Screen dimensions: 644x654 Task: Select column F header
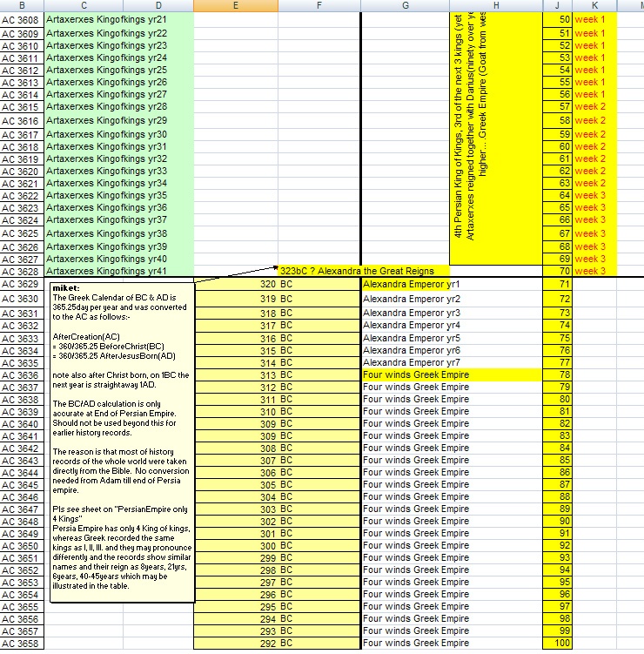click(x=319, y=5)
